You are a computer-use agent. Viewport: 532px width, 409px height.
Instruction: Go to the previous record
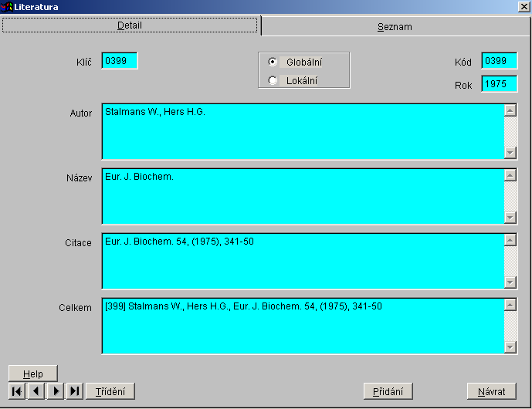pyautogui.click(x=36, y=391)
